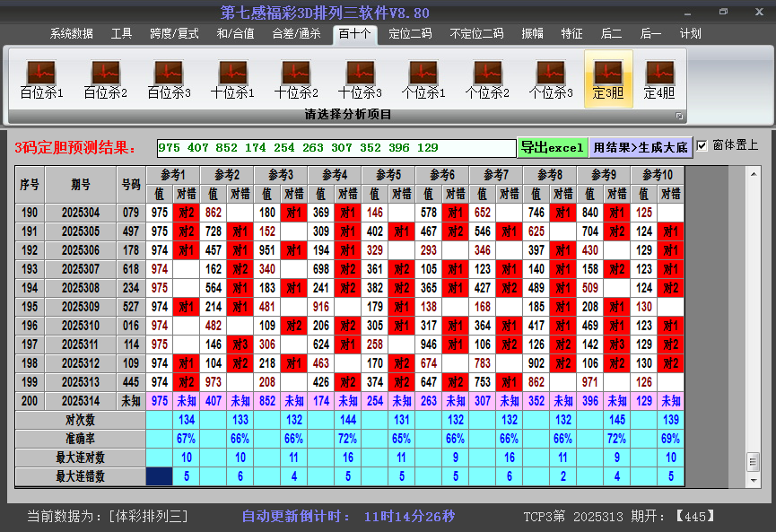Click the 百位杀1 icon
This screenshot has height=532, width=776.
click(x=41, y=79)
